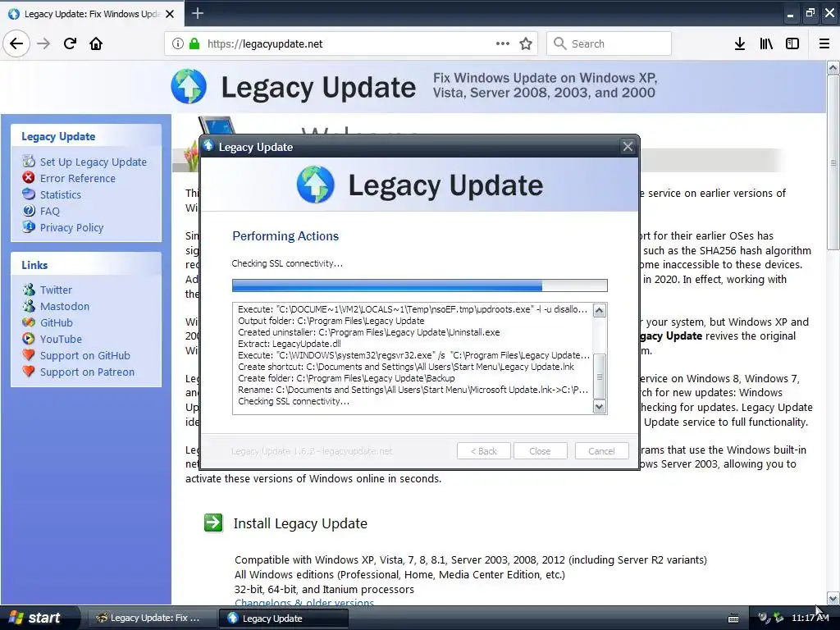Screen dimensions: 840x630
Task: Click the installer log scrollbar thumb
Action: (600, 376)
